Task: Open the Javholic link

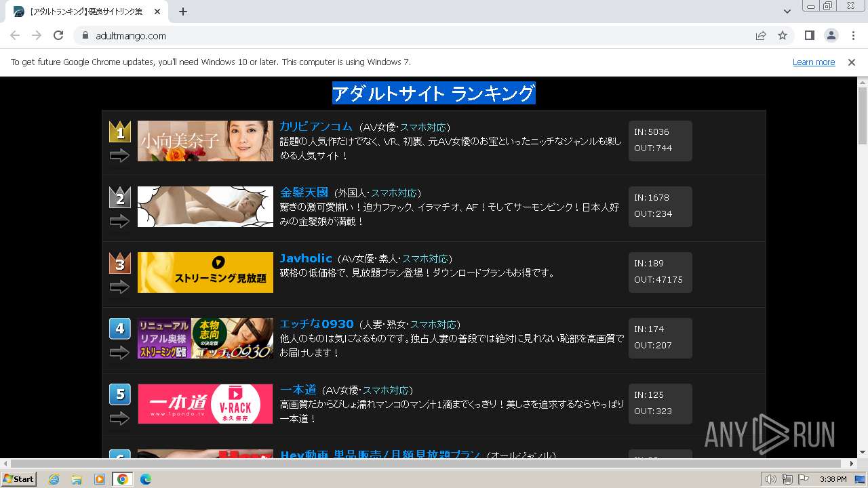Action: [306, 258]
